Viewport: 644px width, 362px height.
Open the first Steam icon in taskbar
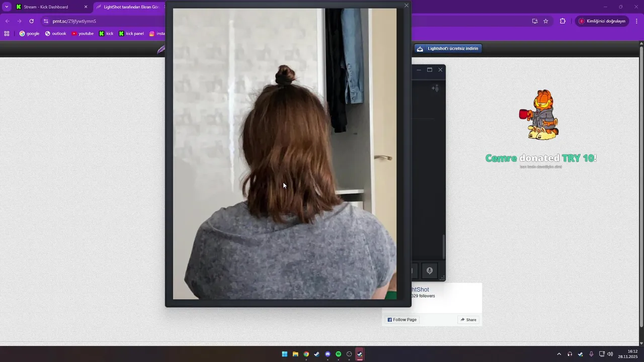coord(316,354)
